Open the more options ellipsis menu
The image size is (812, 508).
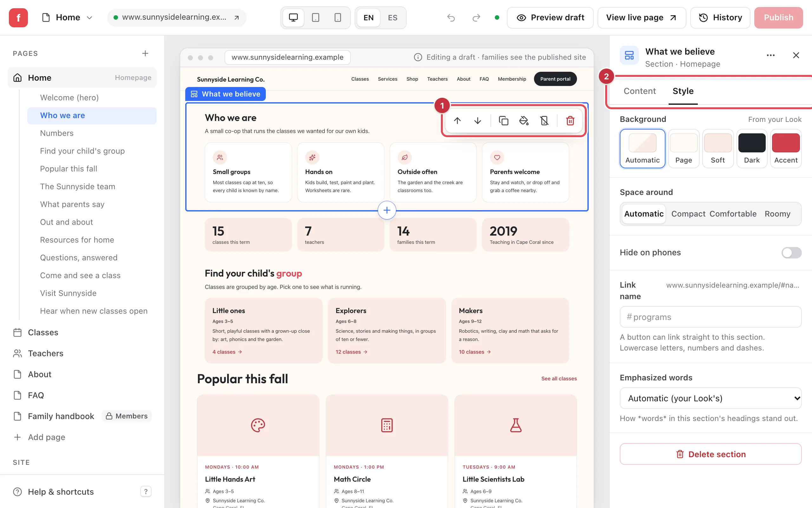(771, 55)
